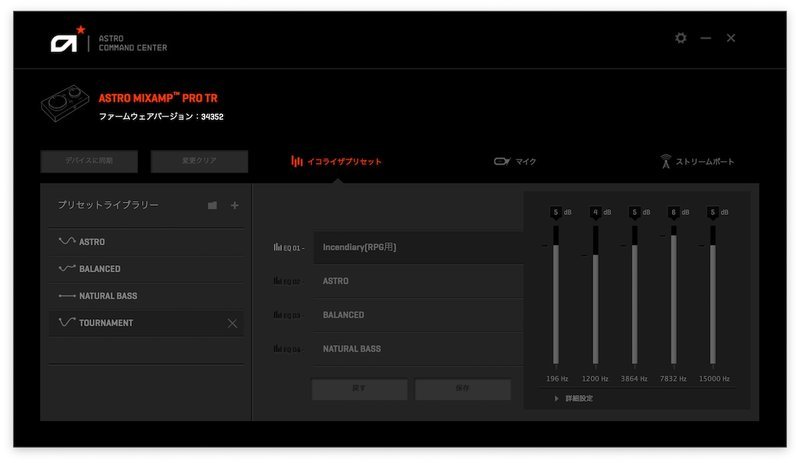Click the 15000 Hz band slider
The image size is (800, 463).
click(713, 295)
